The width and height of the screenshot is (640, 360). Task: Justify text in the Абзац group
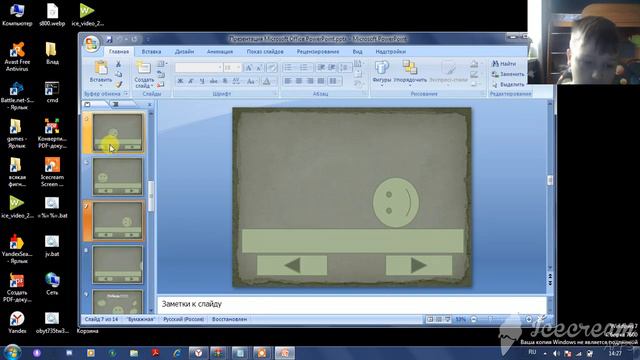321,81
